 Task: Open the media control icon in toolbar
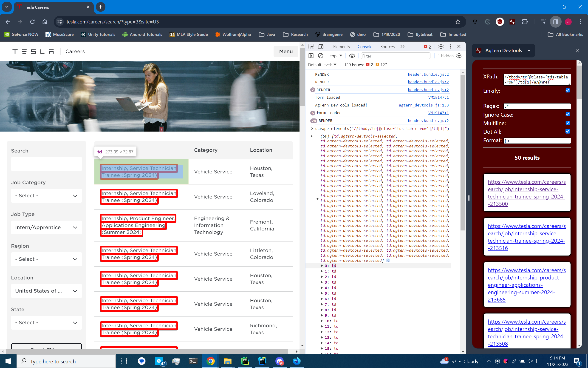(x=543, y=22)
